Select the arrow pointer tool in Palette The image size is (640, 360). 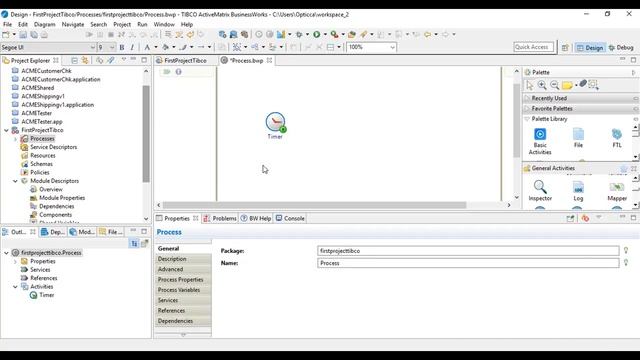tap(530, 85)
